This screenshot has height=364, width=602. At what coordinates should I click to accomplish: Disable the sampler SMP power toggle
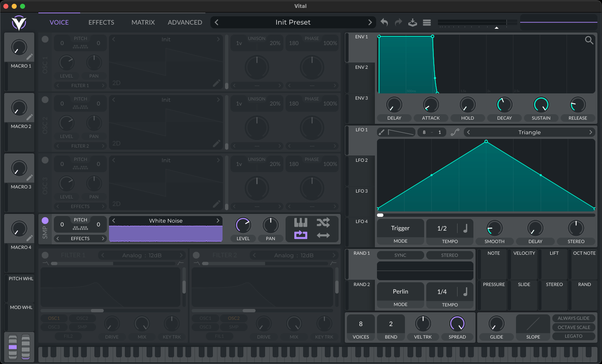click(45, 221)
